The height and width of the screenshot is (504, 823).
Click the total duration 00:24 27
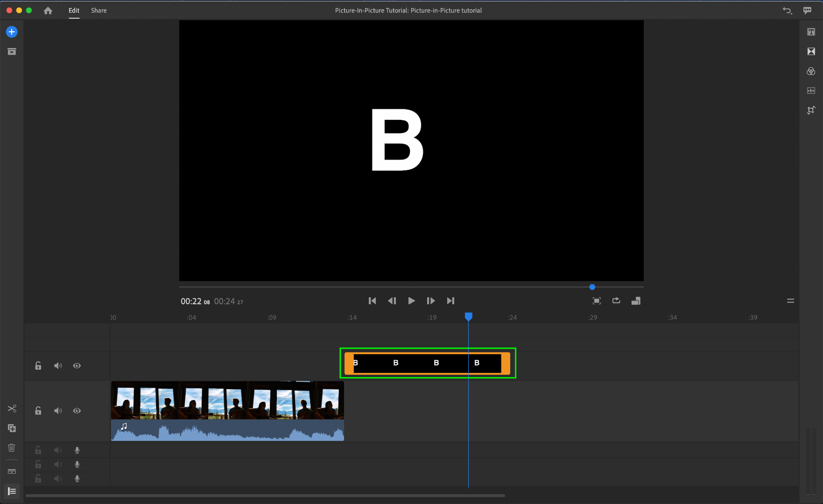(x=229, y=301)
